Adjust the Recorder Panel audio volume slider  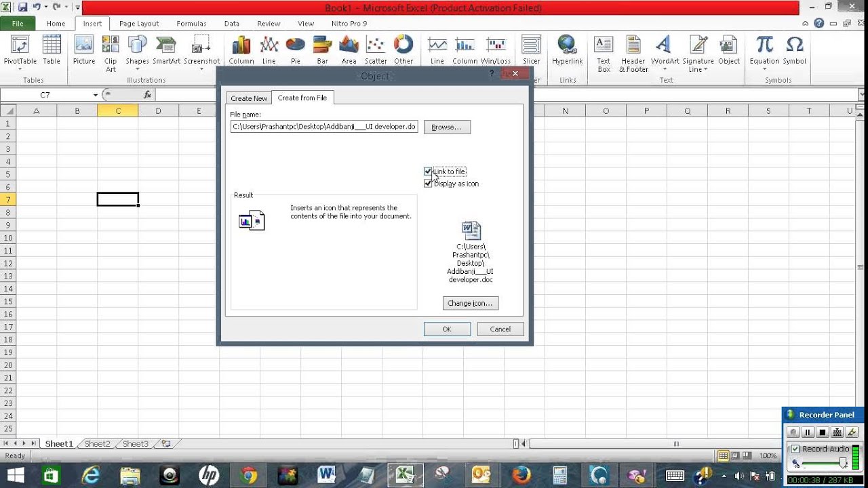coord(843,464)
